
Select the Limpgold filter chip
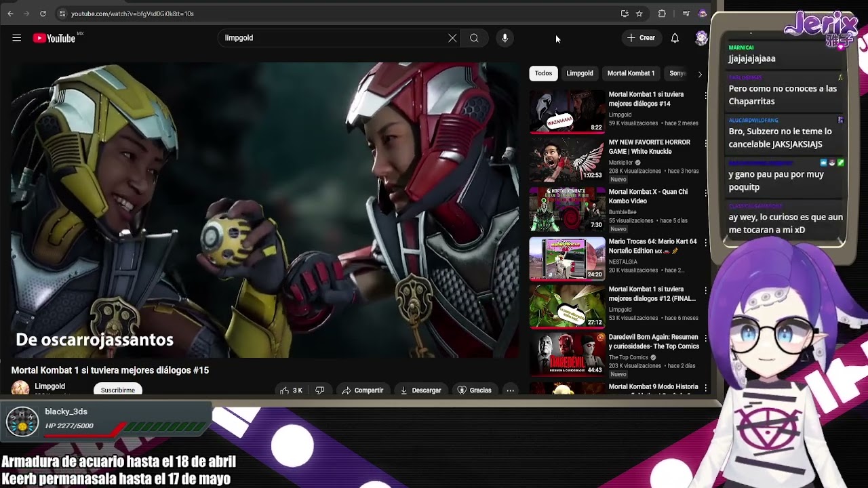(x=580, y=73)
